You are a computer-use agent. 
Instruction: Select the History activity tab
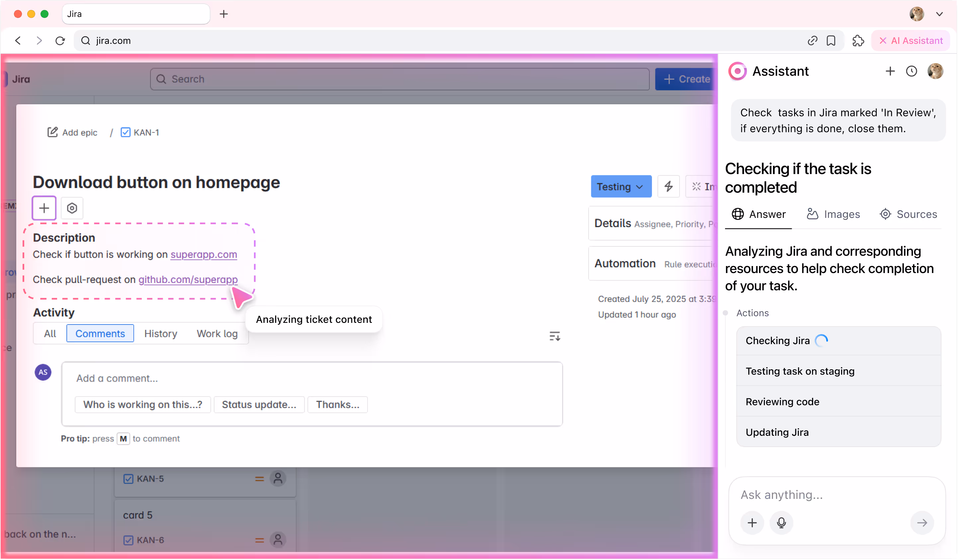click(x=160, y=333)
